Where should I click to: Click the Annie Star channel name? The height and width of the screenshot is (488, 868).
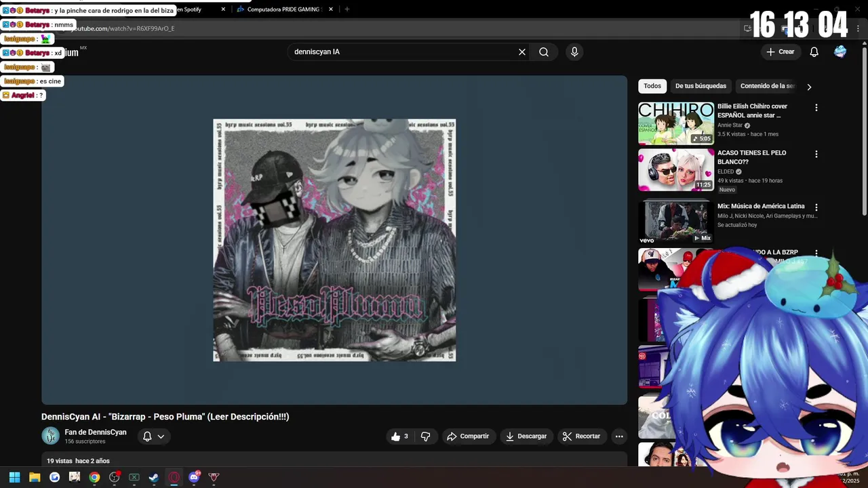click(730, 125)
